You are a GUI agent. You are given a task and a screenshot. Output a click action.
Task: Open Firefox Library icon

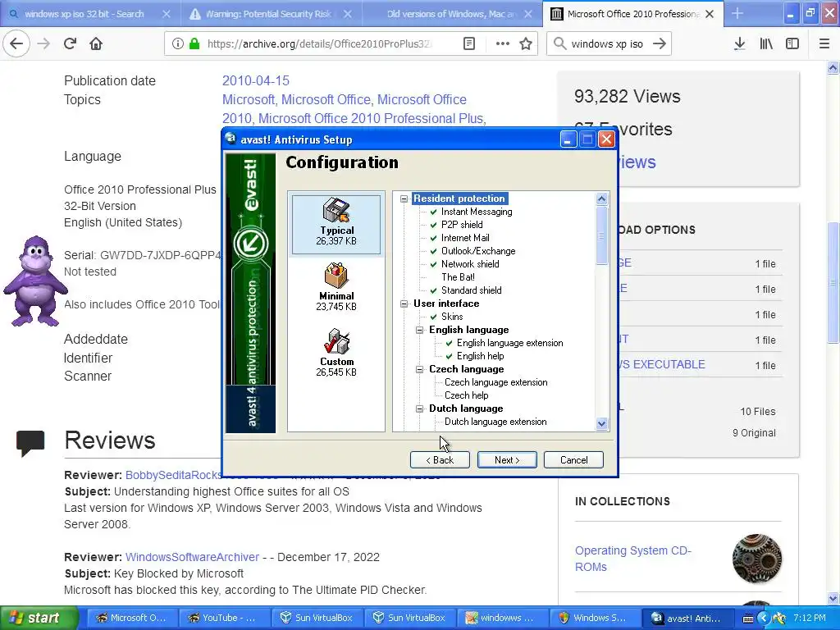point(766,44)
